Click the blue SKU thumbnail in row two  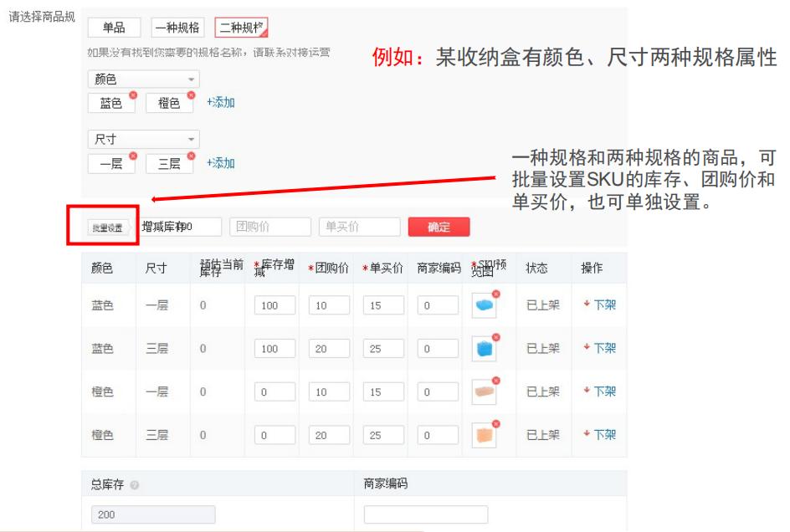coord(485,349)
